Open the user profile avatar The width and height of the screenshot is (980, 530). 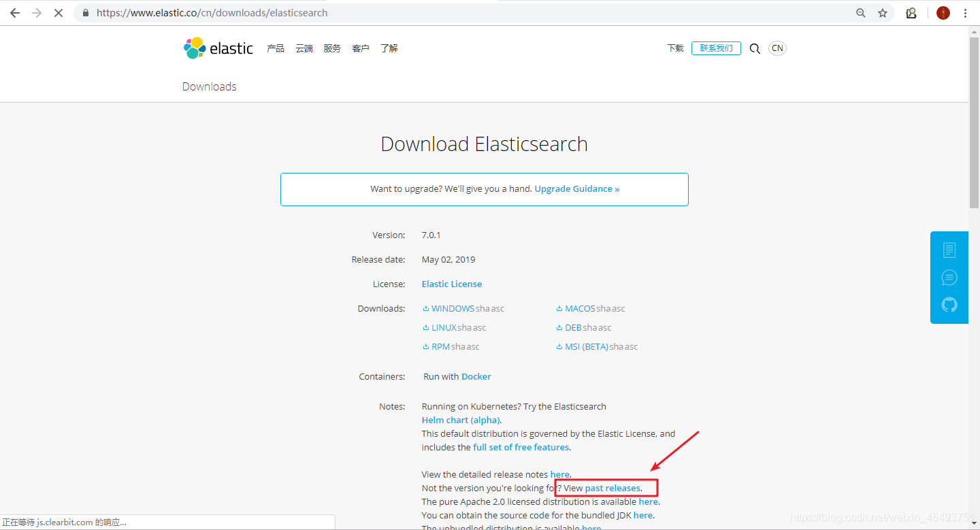point(943,13)
